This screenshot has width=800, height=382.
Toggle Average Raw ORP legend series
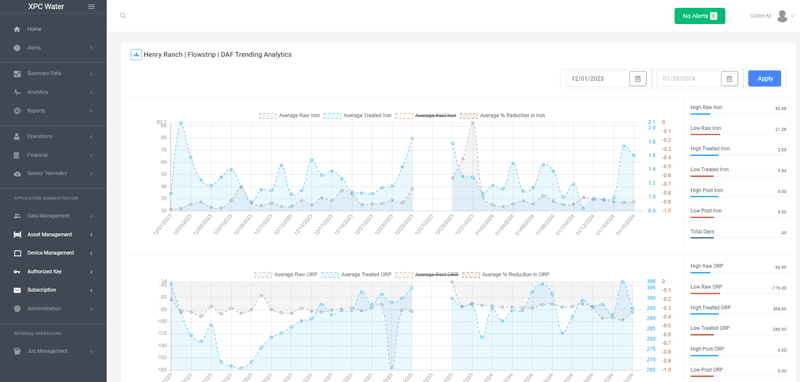coord(286,274)
